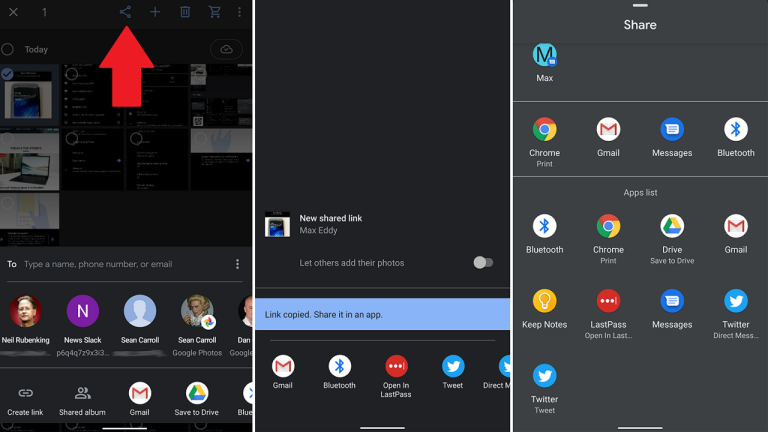This screenshot has height=432, width=768.
Task: Tap Drive Save to Drive in Apps list
Action: [x=672, y=239]
